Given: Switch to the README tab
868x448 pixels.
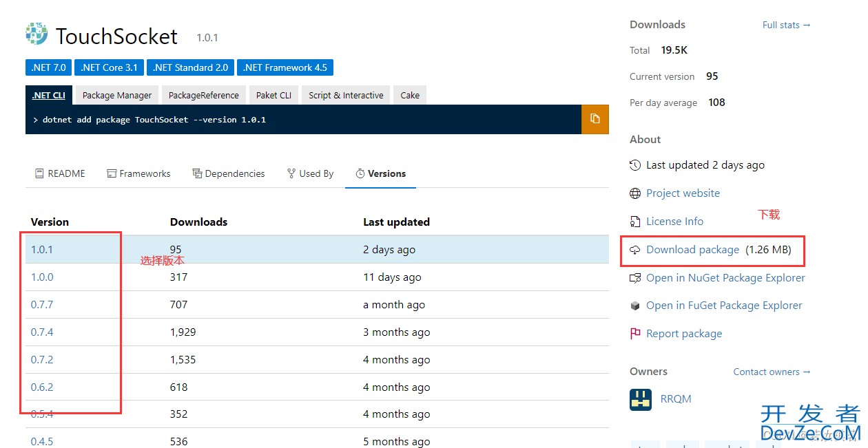Looking at the screenshot, I should (60, 173).
